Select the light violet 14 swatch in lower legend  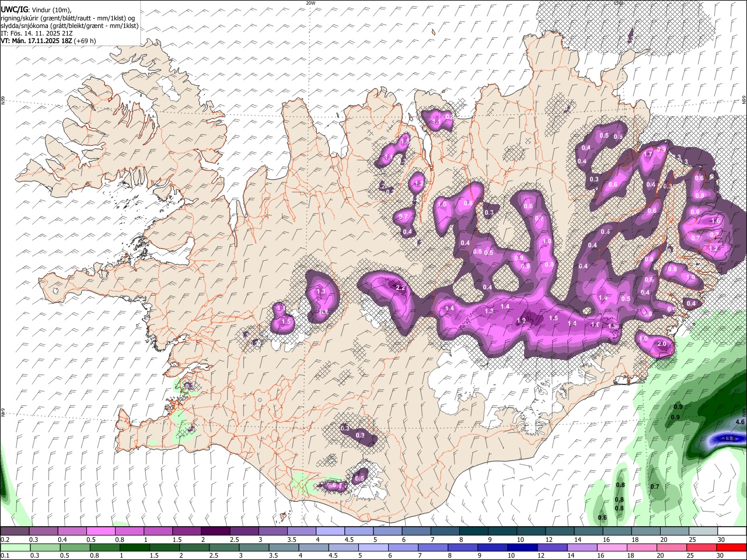pyautogui.click(x=582, y=547)
